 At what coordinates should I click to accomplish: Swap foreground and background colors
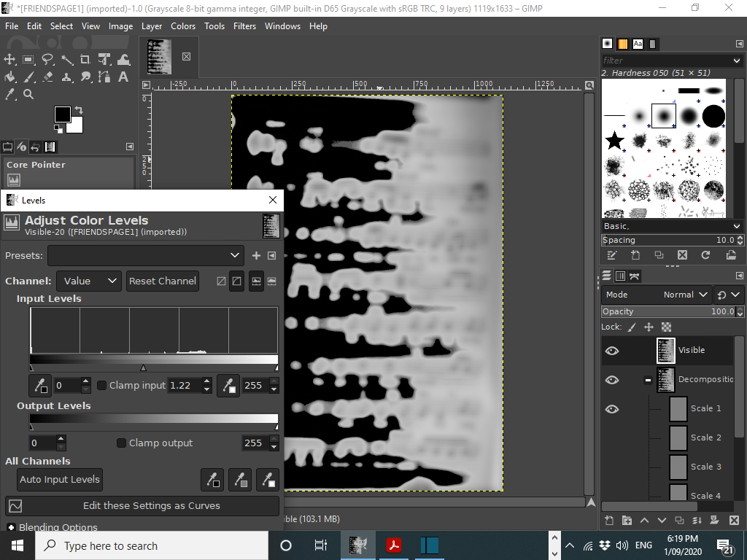79,110
